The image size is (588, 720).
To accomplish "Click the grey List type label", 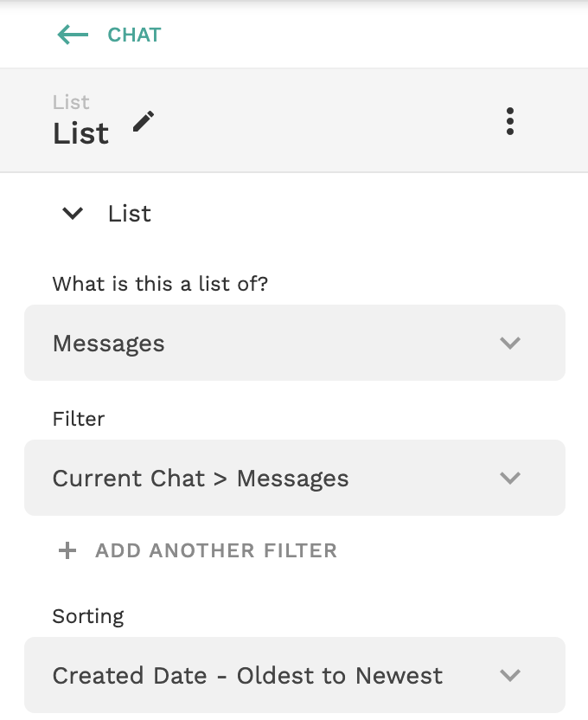I will 71,102.
